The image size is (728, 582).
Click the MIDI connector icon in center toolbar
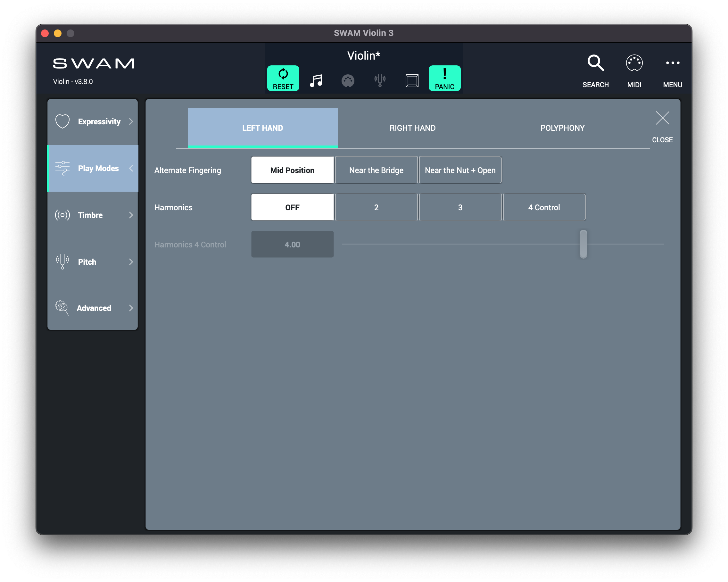[348, 81]
